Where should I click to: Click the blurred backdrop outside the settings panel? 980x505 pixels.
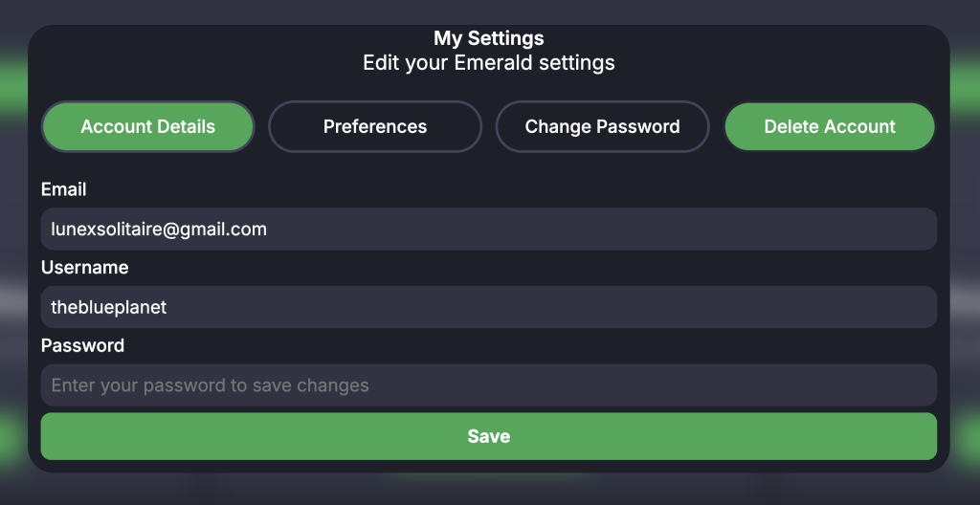tap(965, 287)
